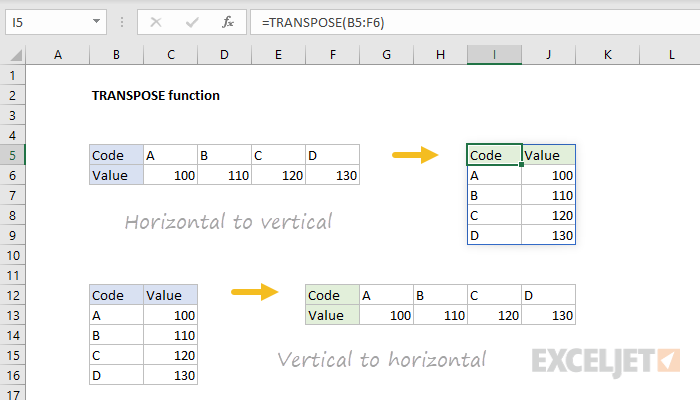Click active cell I5 containing 'Code'

point(494,155)
